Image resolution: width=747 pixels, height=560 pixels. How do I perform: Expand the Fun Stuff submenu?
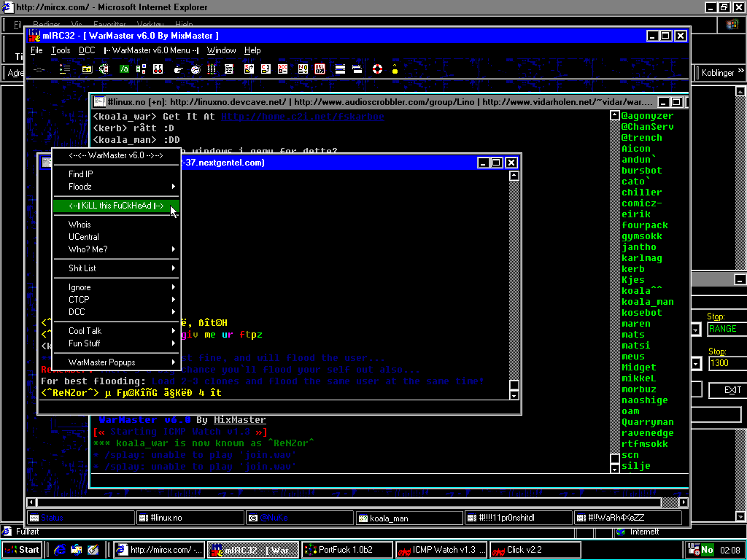click(x=116, y=343)
